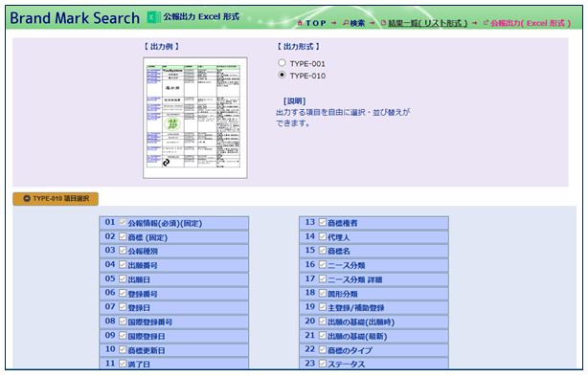The width and height of the screenshot is (588, 377).
Task: Toggle the 11 満了日 checkbox
Action: pyautogui.click(x=123, y=364)
